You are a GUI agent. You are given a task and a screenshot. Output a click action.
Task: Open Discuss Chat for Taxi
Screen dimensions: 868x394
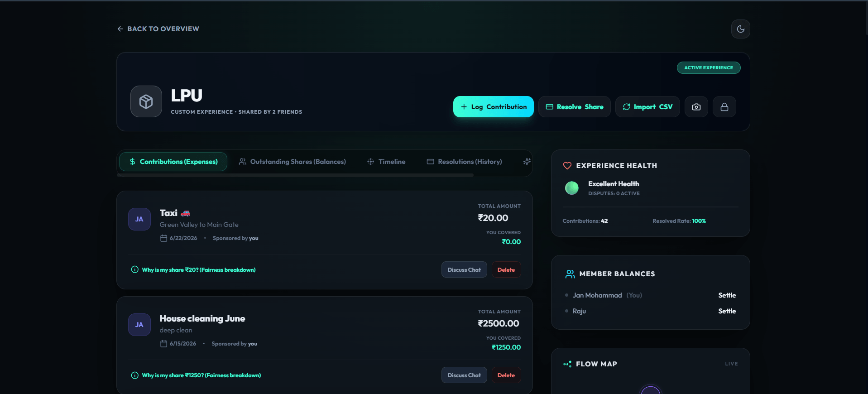coord(464,270)
